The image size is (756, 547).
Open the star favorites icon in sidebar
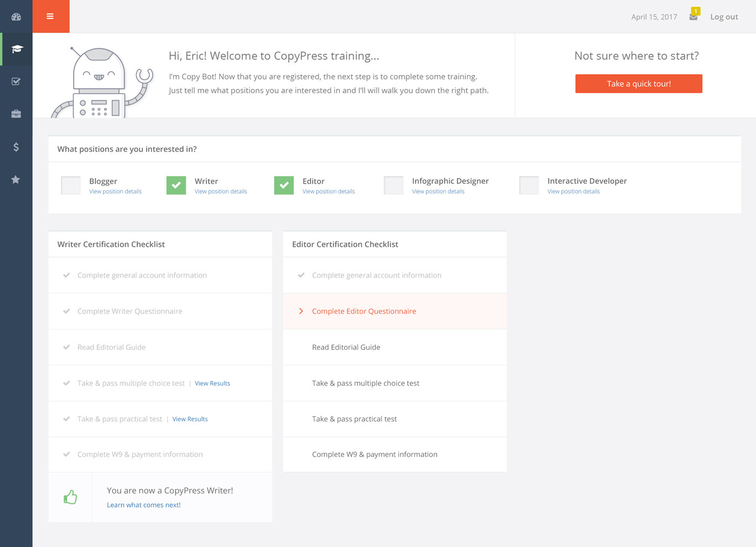tap(16, 179)
